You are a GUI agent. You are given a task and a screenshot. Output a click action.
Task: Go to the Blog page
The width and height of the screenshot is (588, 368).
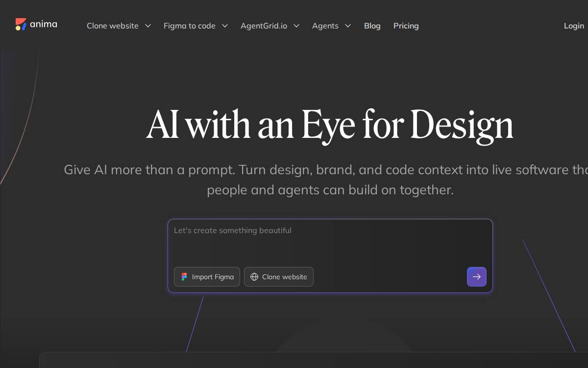372,26
